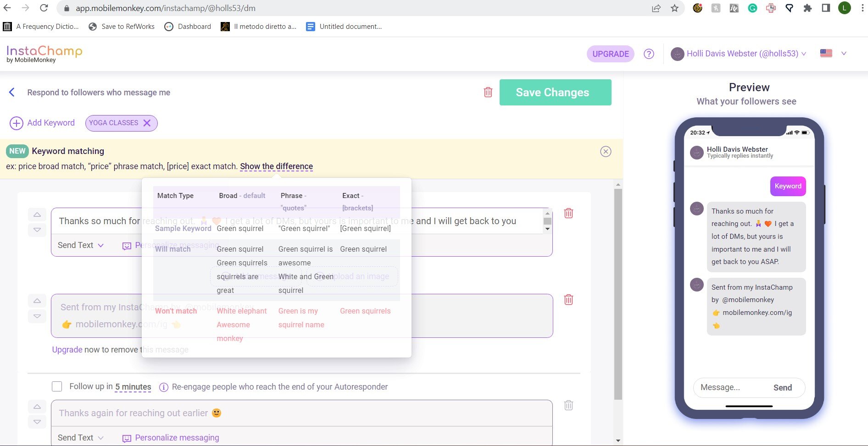Open Send Text dropdown in first message
This screenshot has width=868, height=446.
pyautogui.click(x=81, y=245)
